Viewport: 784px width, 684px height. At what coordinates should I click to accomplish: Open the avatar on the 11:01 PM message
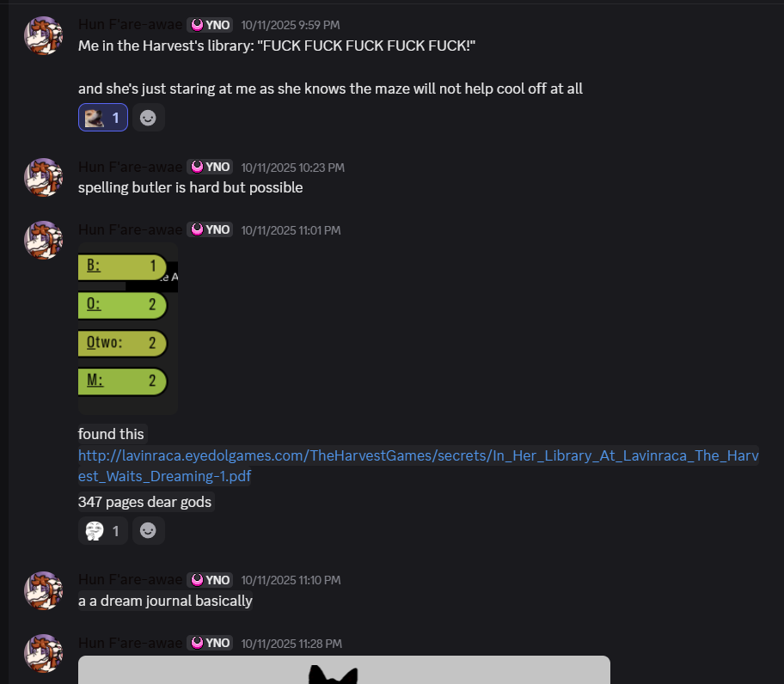tap(44, 241)
